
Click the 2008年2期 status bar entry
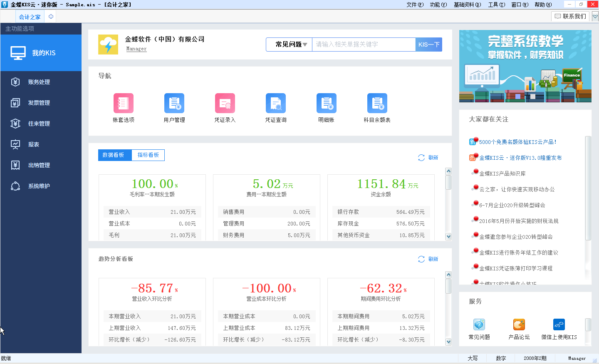(535, 359)
